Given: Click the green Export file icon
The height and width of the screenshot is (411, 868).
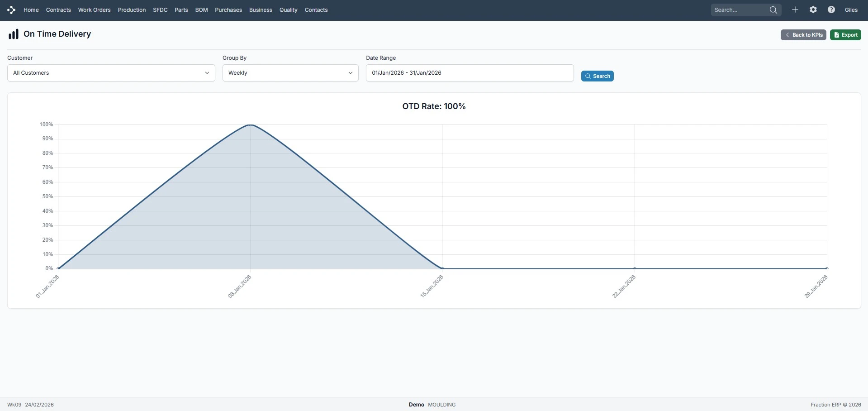Looking at the screenshot, I should [x=836, y=34].
